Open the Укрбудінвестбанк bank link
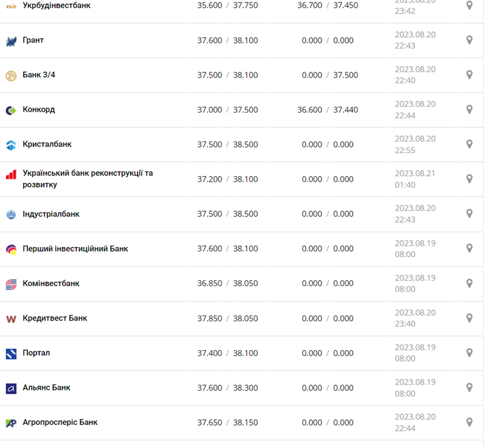This screenshot has width=484, height=448. click(x=56, y=5)
